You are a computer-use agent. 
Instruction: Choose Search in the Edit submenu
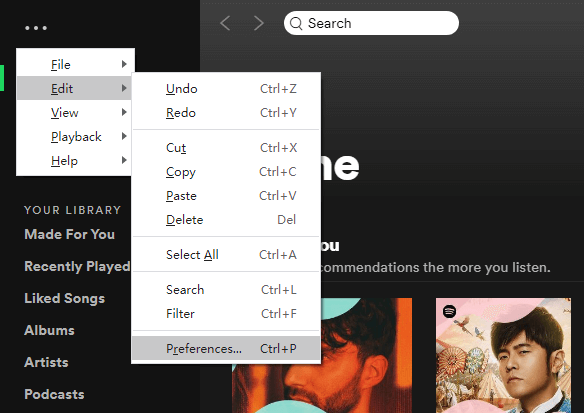point(226,290)
